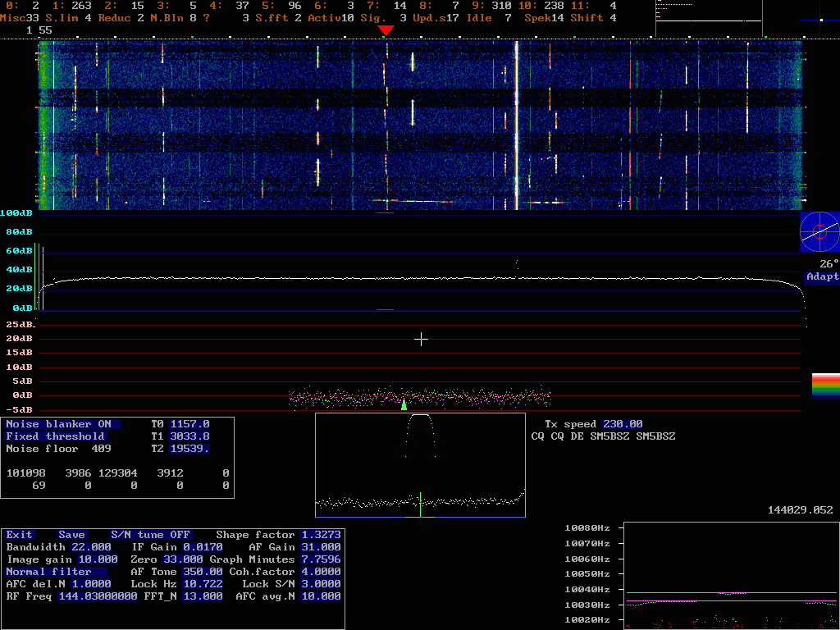This screenshot has height=630, width=840.
Task: Edit the RF Freq field 144.03000000
Action: (98, 597)
